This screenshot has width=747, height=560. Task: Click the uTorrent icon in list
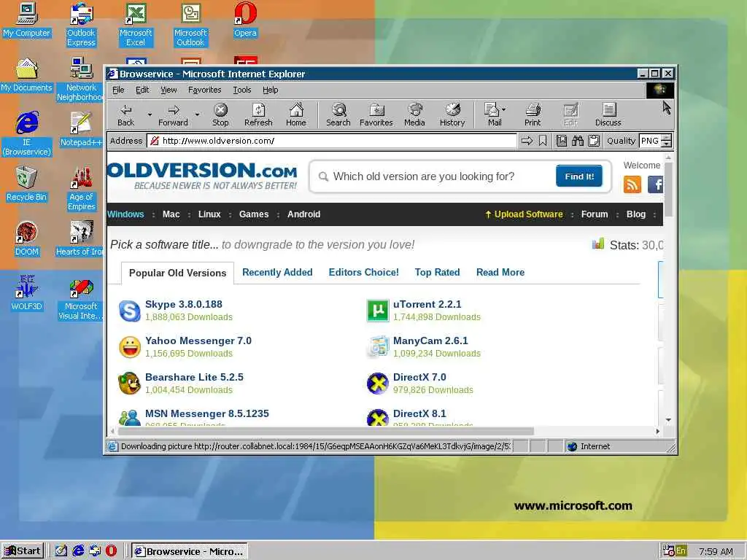pyautogui.click(x=378, y=311)
